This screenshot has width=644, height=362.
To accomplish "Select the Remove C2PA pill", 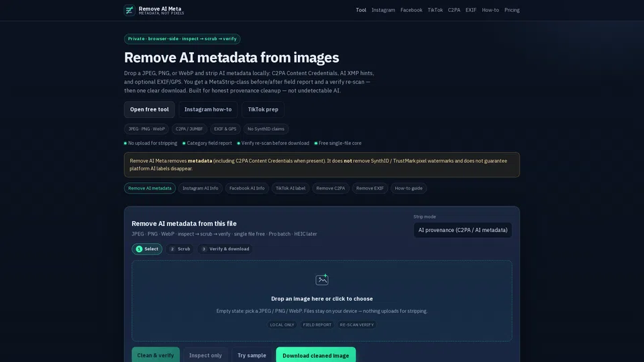I will [x=331, y=188].
